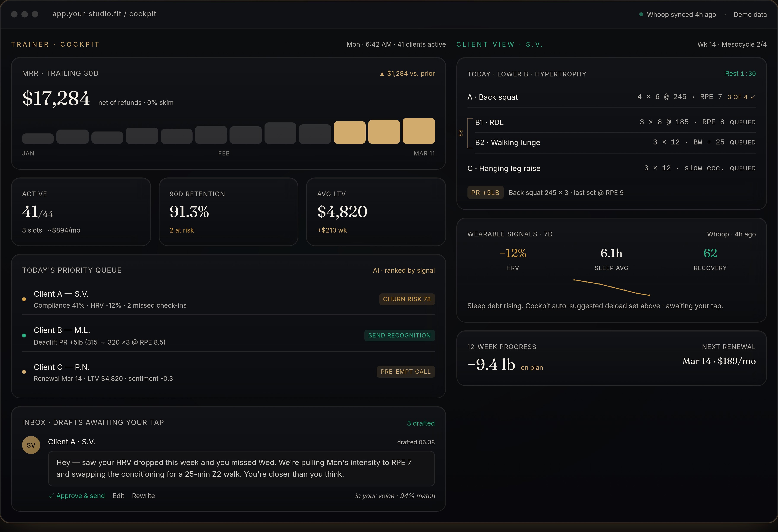
Task: Click the 3 drafted counter
Action: 421,423
